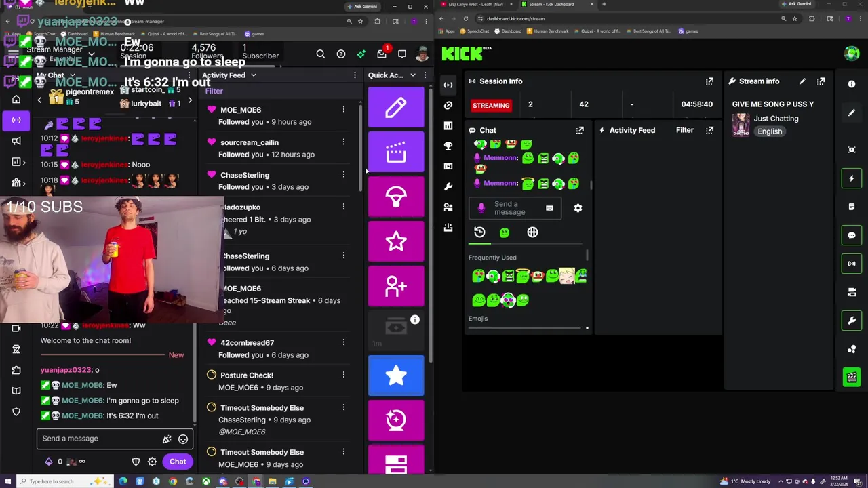Switch to recent emotes tab in Kick
868x488 pixels.
point(479,232)
